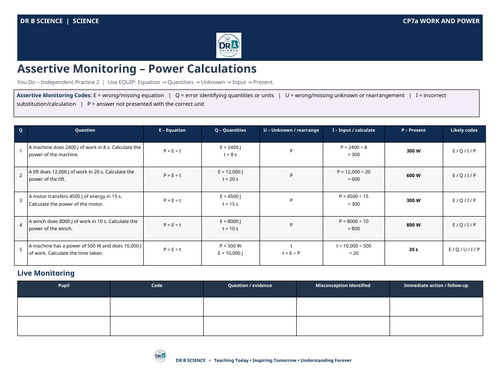
Task: Click the '300 W' answer in row 3
Action: click(x=413, y=200)
